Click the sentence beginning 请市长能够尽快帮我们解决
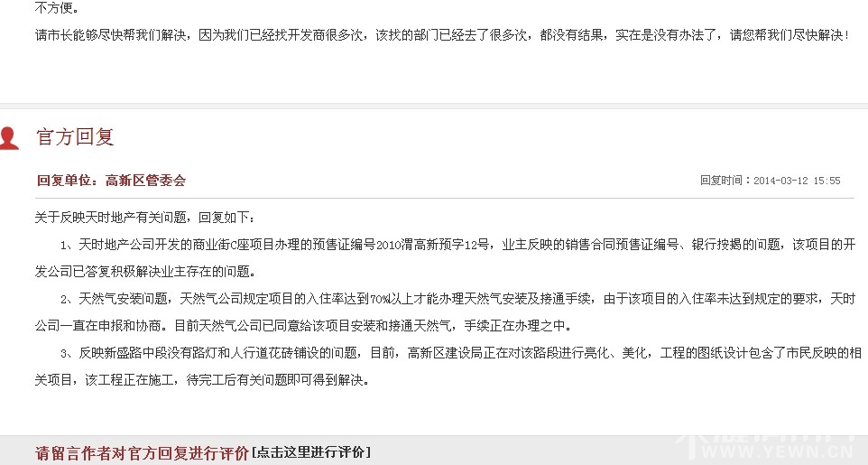 [x=442, y=35]
